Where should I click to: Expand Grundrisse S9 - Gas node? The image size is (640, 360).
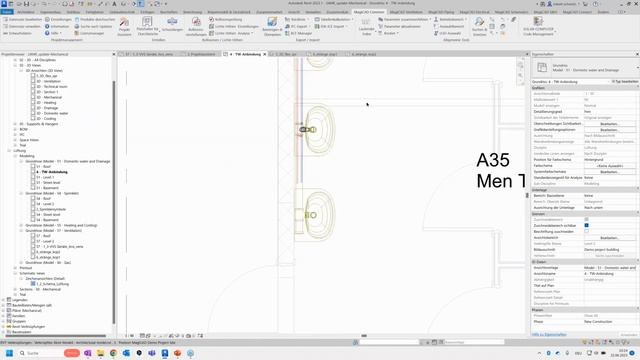pyautogui.click(x=21, y=262)
